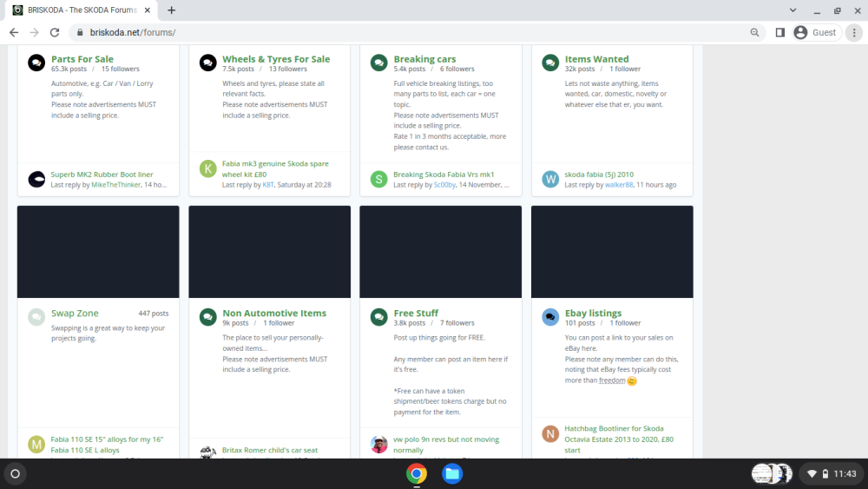
Task: Click the Free Stuff forum icon
Action: 378,317
